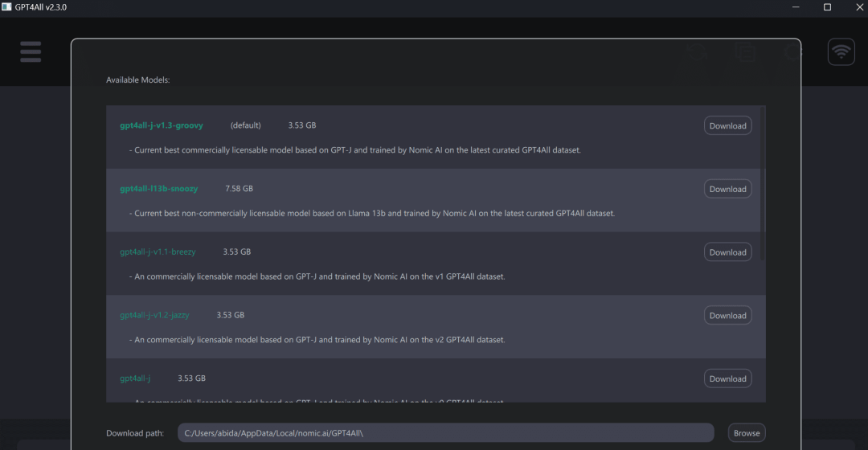Screen dimensions: 868x450
Task: Click the network status wifi icon
Action: pyautogui.click(x=841, y=52)
